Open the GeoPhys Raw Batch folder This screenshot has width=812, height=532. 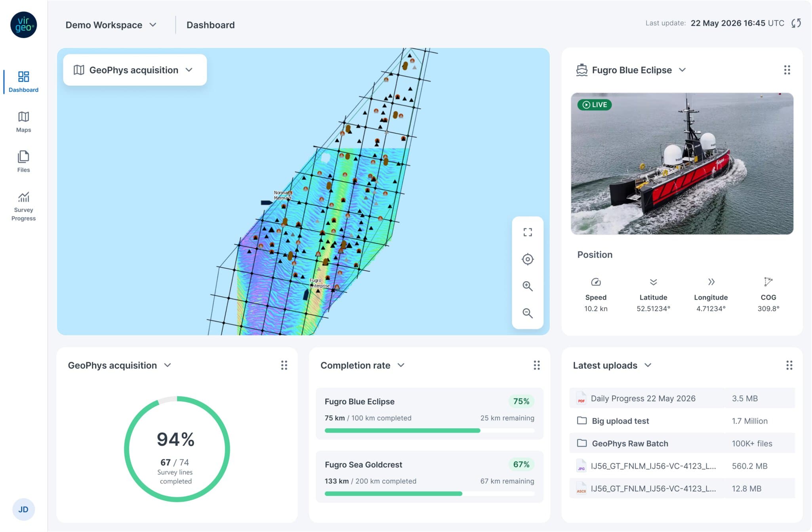pyautogui.click(x=682, y=443)
